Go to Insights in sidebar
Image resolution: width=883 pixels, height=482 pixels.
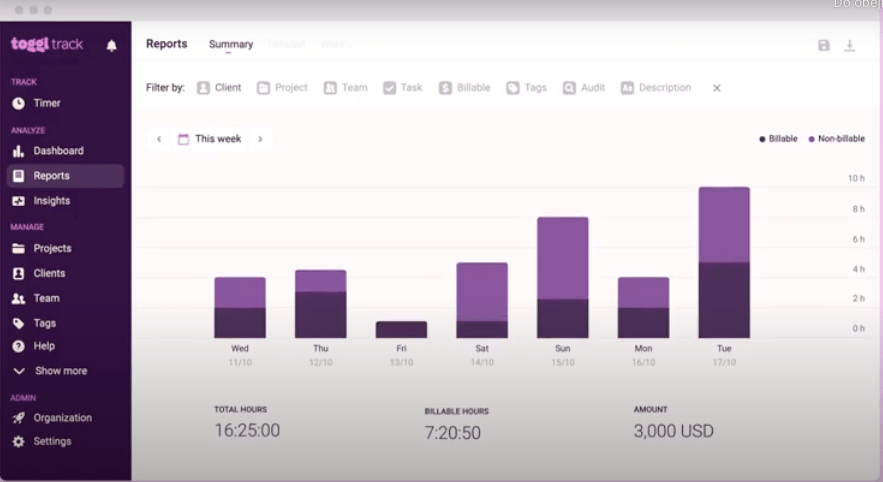[51, 201]
